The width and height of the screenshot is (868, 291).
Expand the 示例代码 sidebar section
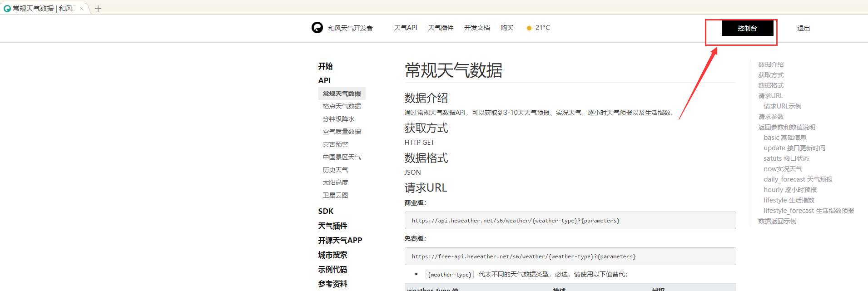[332, 269]
